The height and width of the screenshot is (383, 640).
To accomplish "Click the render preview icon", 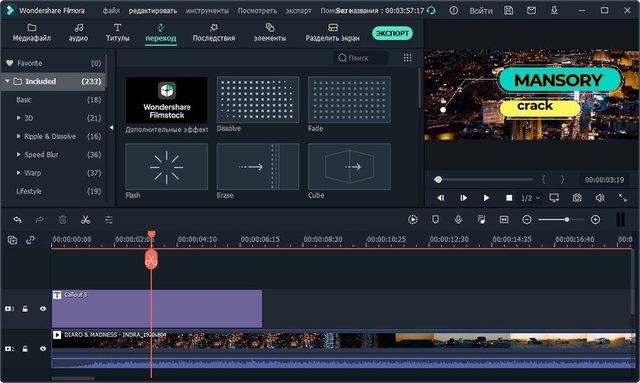I will click(413, 220).
